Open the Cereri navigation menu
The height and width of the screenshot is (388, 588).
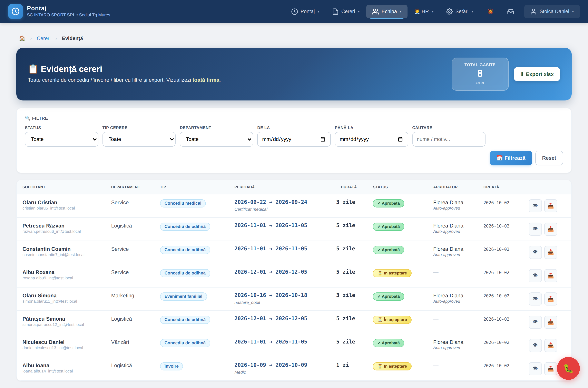pyautogui.click(x=346, y=11)
